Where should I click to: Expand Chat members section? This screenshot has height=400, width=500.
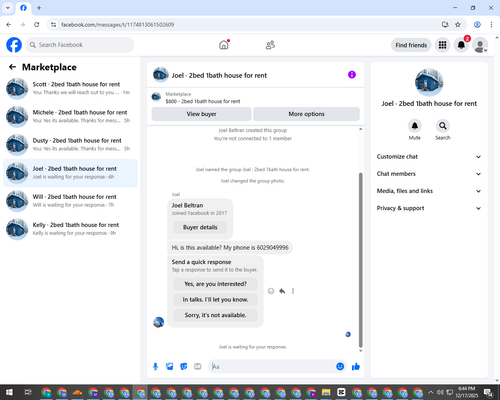coord(429,174)
